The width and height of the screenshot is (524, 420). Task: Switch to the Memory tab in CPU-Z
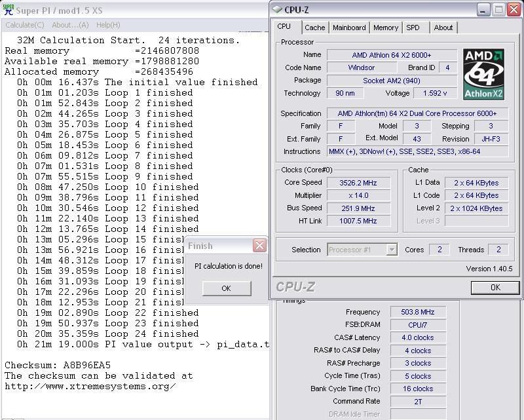point(386,28)
